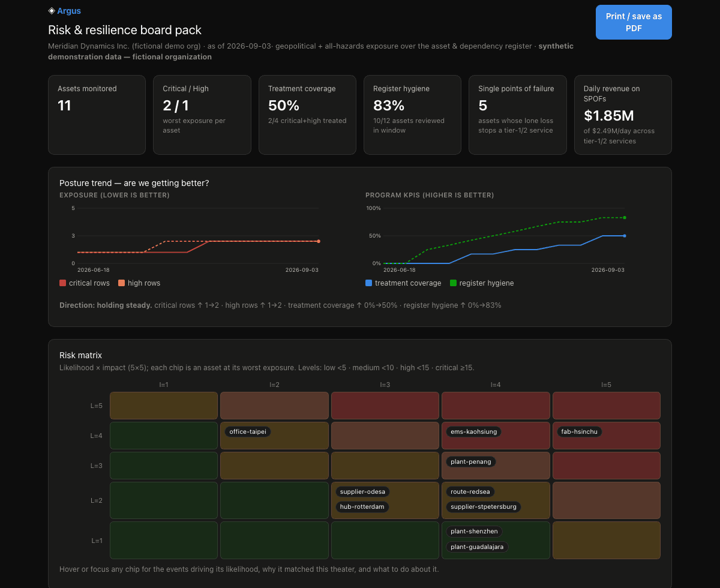
Task: Click the 2/4 critical+high treated caption
Action: point(307,121)
